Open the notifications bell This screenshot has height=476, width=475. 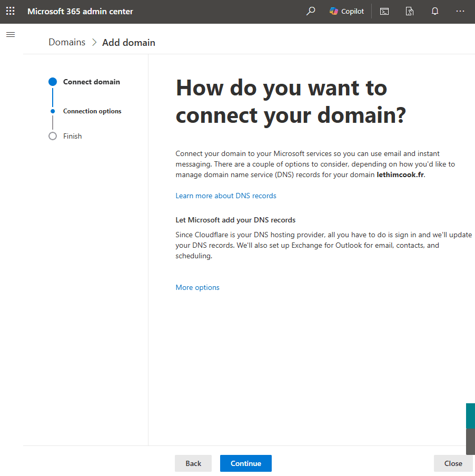pyautogui.click(x=435, y=11)
